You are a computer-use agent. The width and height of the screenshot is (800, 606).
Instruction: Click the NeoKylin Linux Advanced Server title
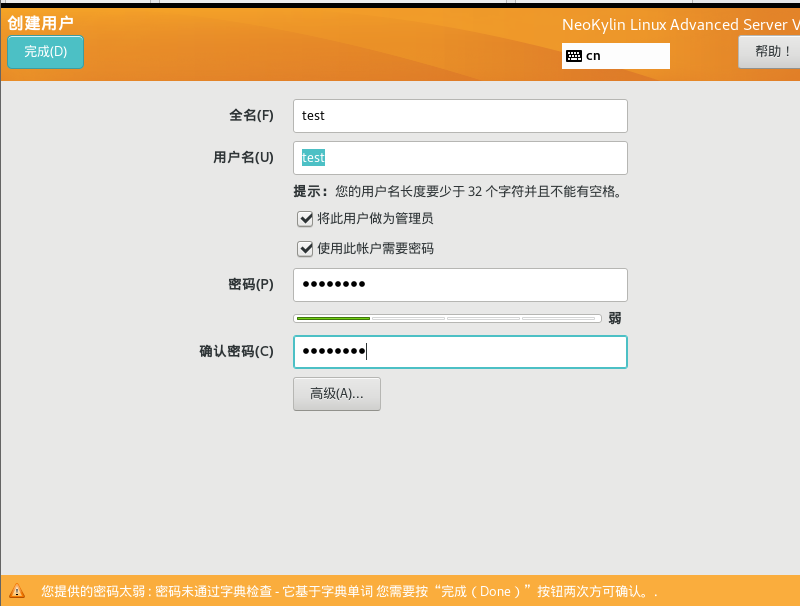pyautogui.click(x=681, y=24)
